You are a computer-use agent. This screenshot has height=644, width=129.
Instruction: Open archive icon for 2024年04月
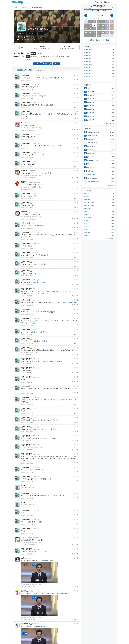pos(85,99)
